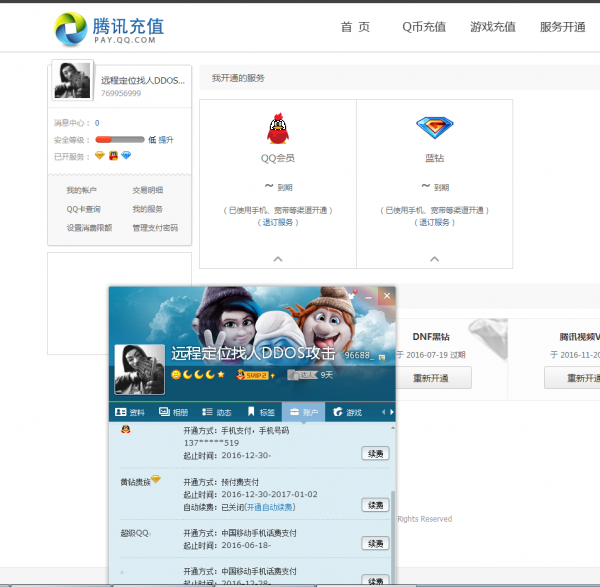Screen dimensions: 600x587
Task: Click the edit remark icon next to 96688_
Action: 382,357
